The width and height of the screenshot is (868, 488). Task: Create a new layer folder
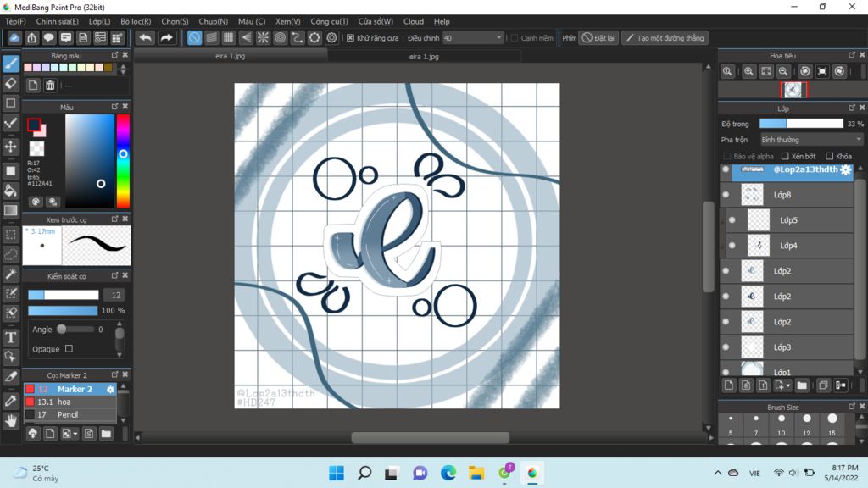click(x=802, y=385)
